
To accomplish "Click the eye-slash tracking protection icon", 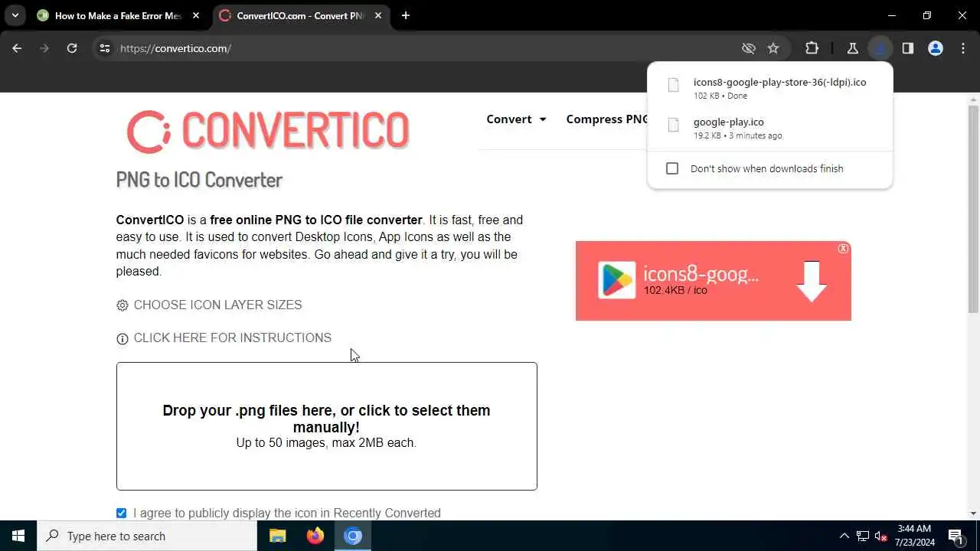I will pos(749,48).
